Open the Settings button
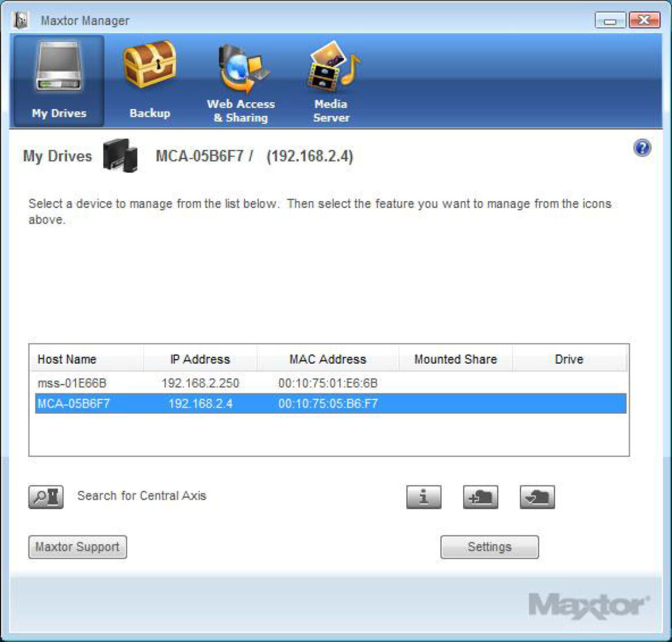The image size is (672, 642). coord(489,547)
